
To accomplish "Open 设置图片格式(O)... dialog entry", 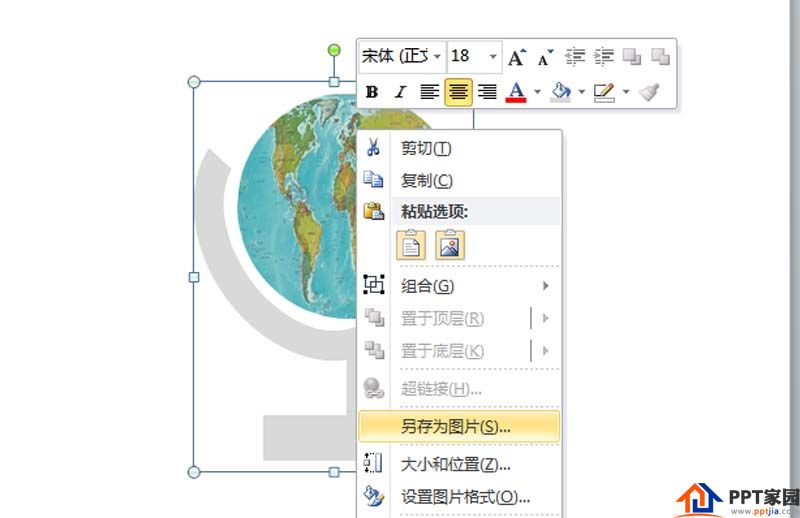I will 465,496.
